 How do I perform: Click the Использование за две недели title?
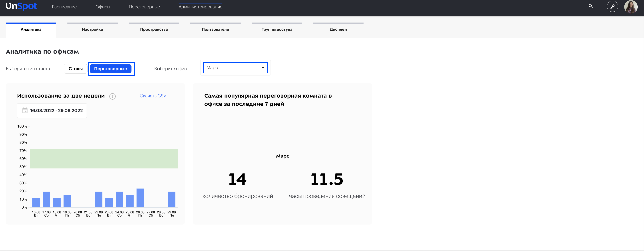pos(61,96)
